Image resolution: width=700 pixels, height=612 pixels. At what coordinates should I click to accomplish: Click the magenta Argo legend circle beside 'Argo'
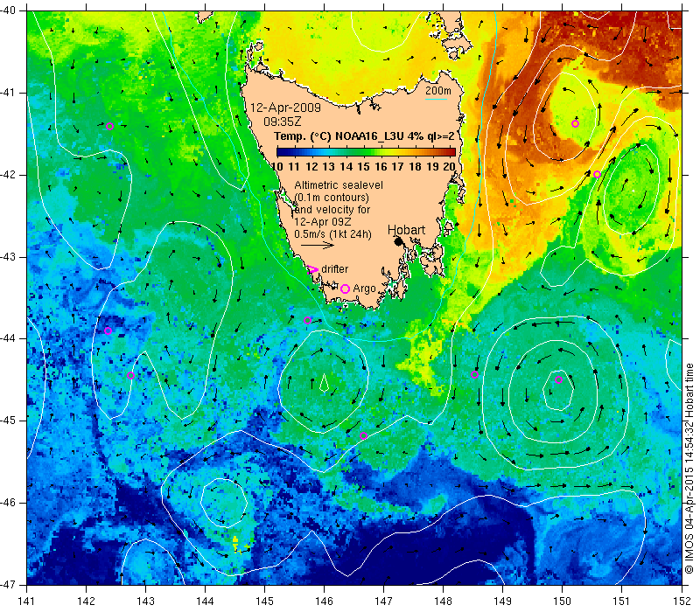[x=345, y=289]
